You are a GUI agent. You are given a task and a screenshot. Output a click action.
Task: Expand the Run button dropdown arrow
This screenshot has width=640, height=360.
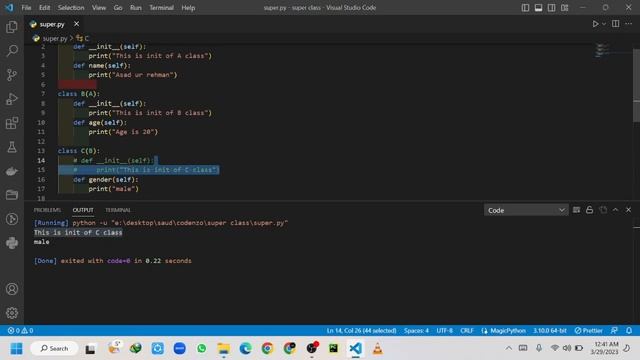[604, 24]
